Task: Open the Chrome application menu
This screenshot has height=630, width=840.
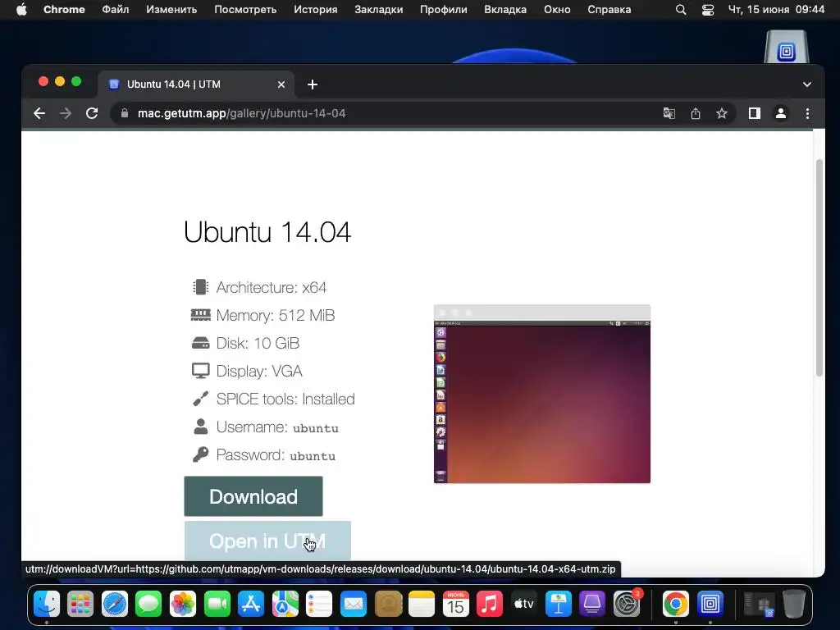Action: 64,9
